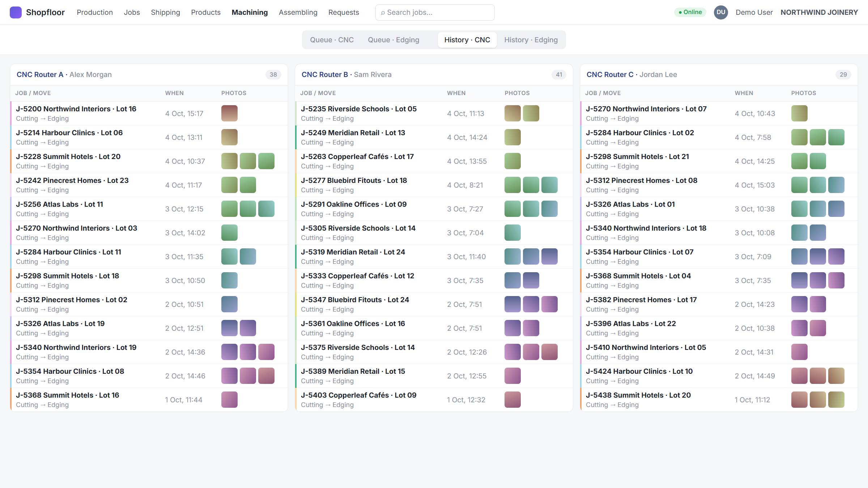Click the purple Shopfloor logo icon
The width and height of the screenshot is (868, 488).
tap(16, 12)
